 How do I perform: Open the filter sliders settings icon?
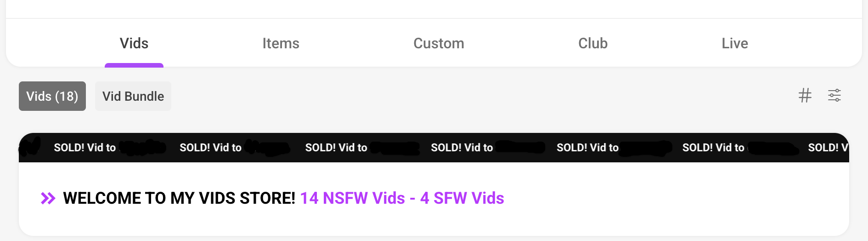[x=834, y=96]
